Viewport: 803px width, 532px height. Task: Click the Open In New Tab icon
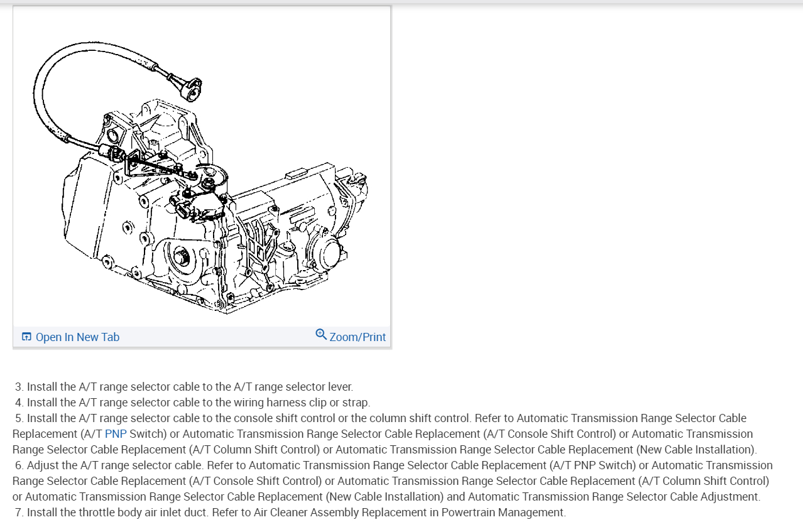coord(26,337)
